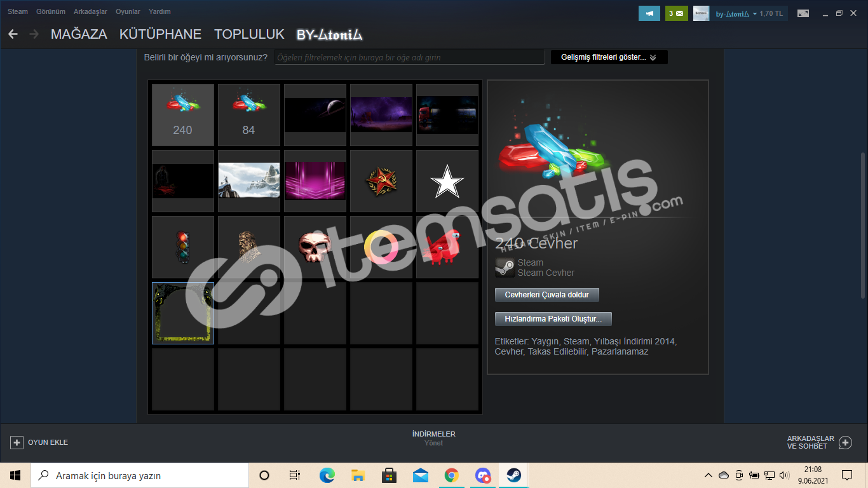This screenshot has width=868, height=488.
Task: Select the white star item
Action: click(447, 181)
